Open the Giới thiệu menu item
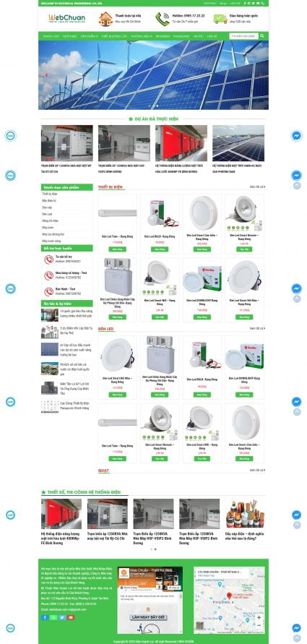The image size is (307, 644). [x=70, y=36]
